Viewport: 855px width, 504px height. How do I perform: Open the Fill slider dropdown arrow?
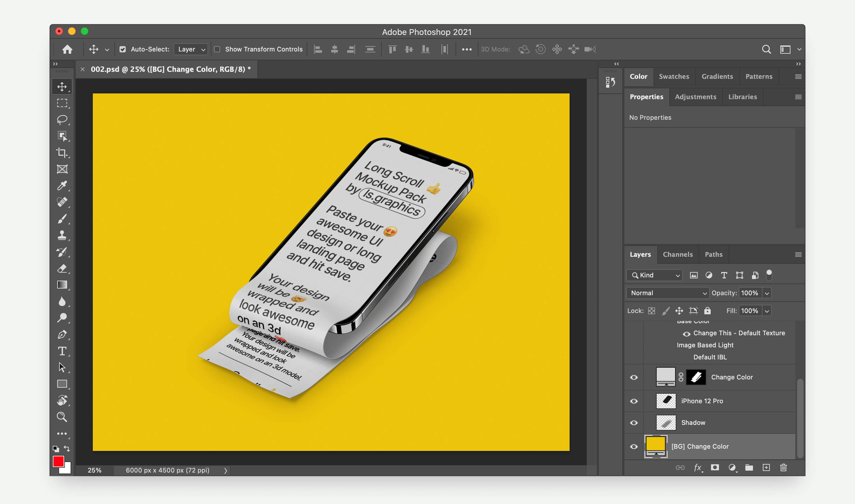pyautogui.click(x=767, y=310)
